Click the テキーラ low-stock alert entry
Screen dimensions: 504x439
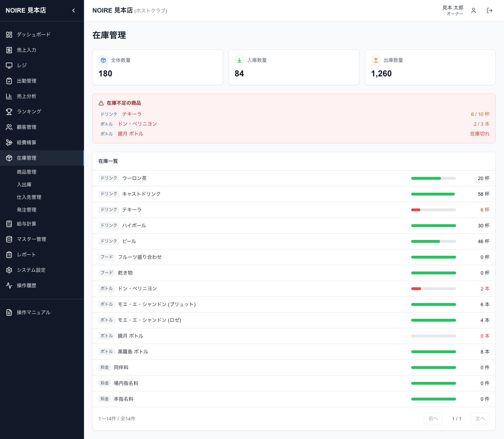132,114
